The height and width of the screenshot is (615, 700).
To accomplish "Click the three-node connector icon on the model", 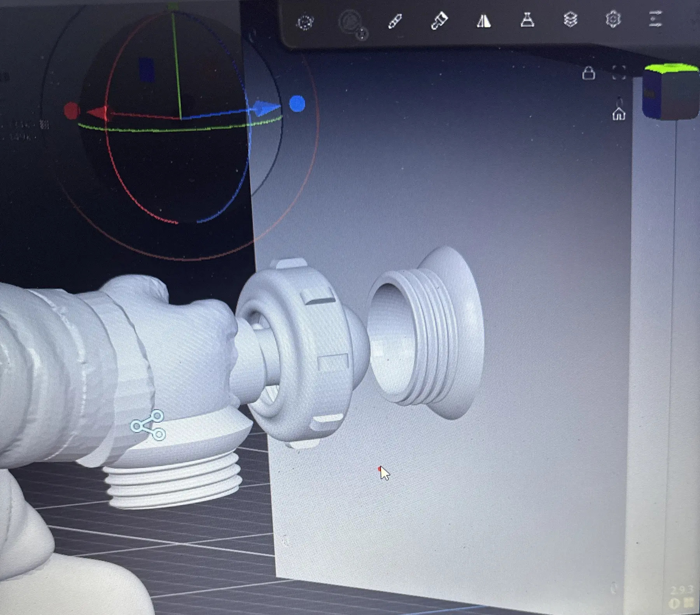I will (148, 425).
